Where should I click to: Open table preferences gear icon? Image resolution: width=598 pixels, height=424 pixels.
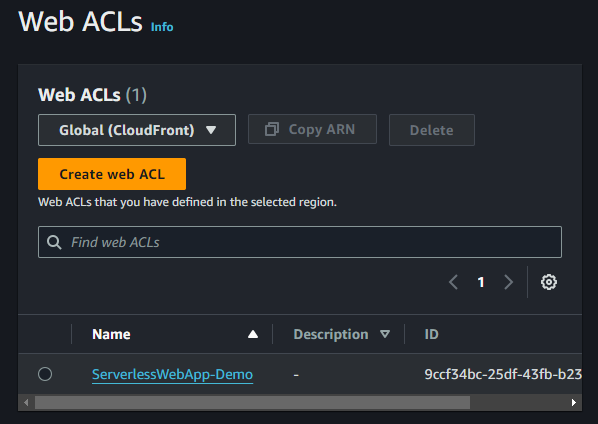548,282
